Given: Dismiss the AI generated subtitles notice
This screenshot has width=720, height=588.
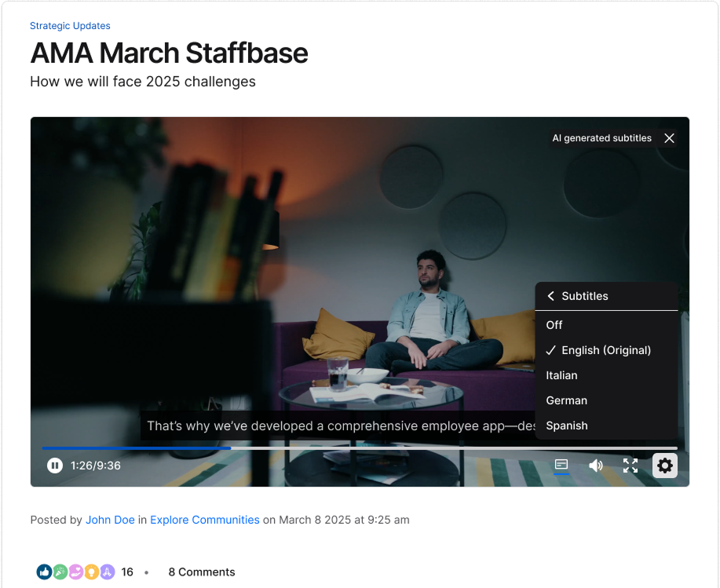Looking at the screenshot, I should click(x=669, y=138).
